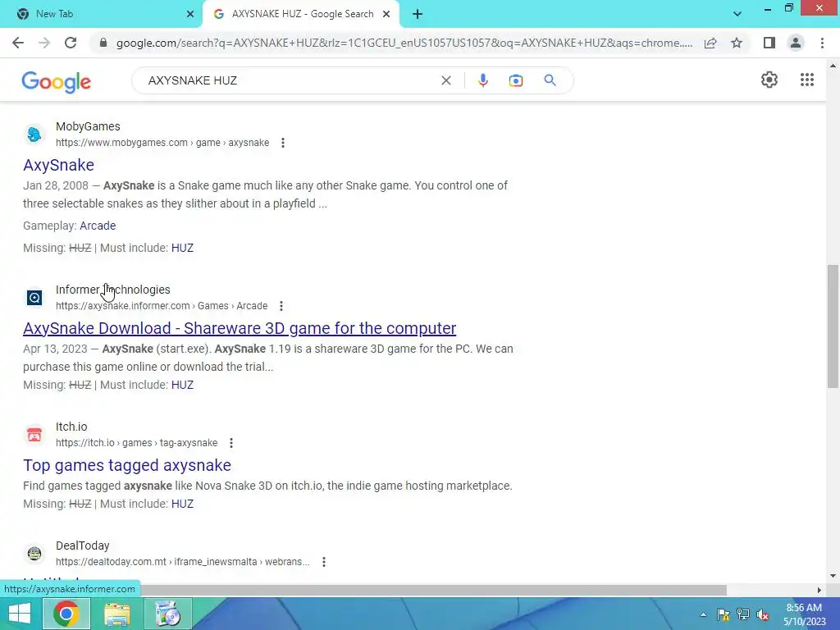Image resolution: width=840 pixels, height=630 pixels.
Task: Open File Explorer from the taskbar
Action: [116, 614]
